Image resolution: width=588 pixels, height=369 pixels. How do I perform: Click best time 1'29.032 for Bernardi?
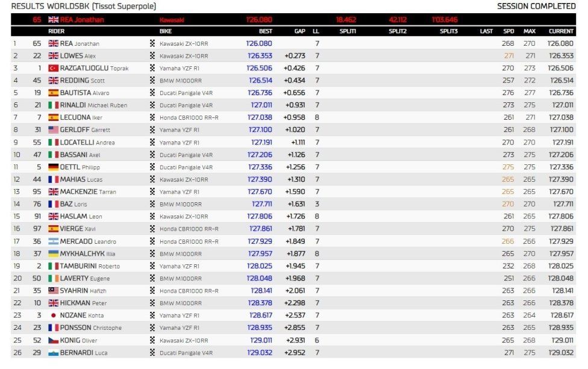coord(260,353)
